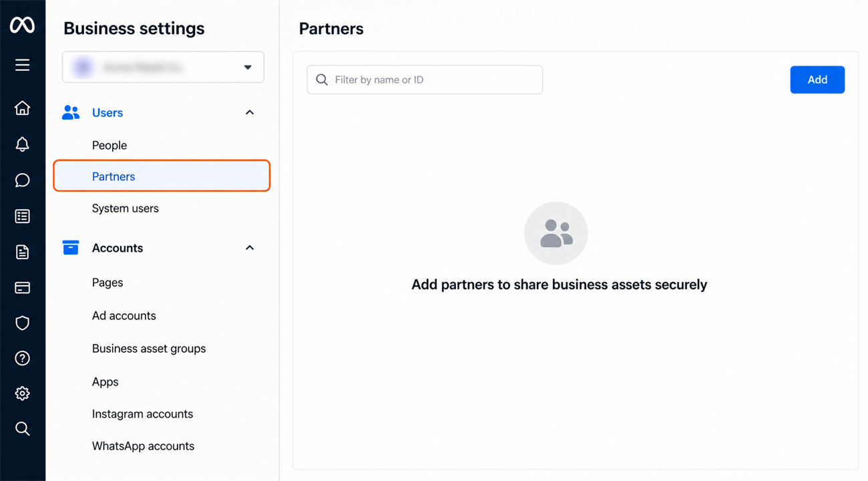Collapse the Accounts section chevron
The width and height of the screenshot is (868, 481).
pyautogui.click(x=250, y=248)
